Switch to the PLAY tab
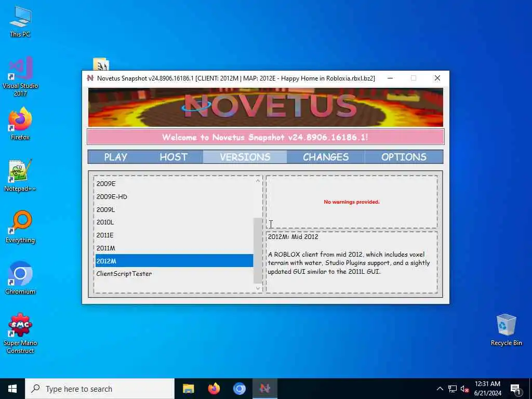This screenshot has height=399, width=532. pos(116,157)
